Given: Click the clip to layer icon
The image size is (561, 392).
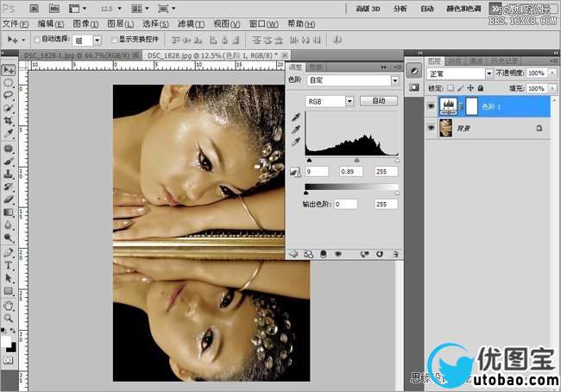Looking at the screenshot, I should click(324, 254).
